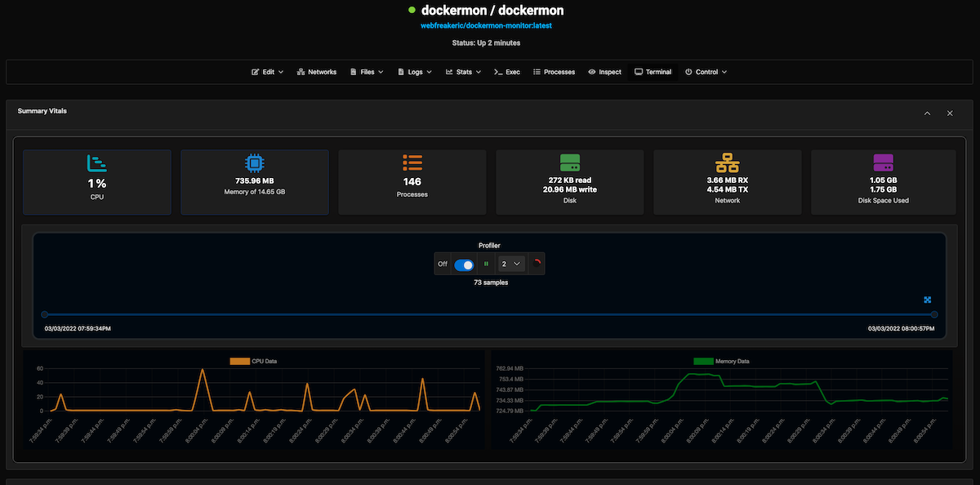Viewport: 980px width, 485px height.
Task: Open the webfreakeric/dockermon-monitor:latest image link
Action: 486,26
